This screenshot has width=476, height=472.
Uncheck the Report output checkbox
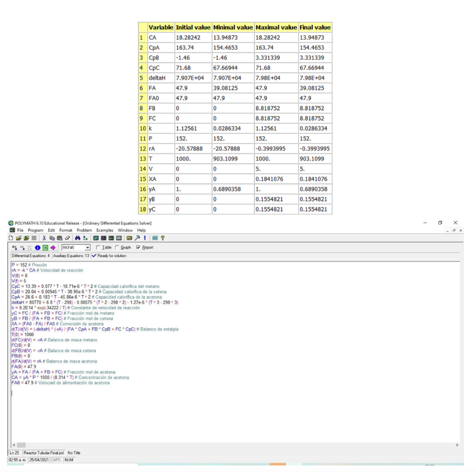tap(139, 247)
